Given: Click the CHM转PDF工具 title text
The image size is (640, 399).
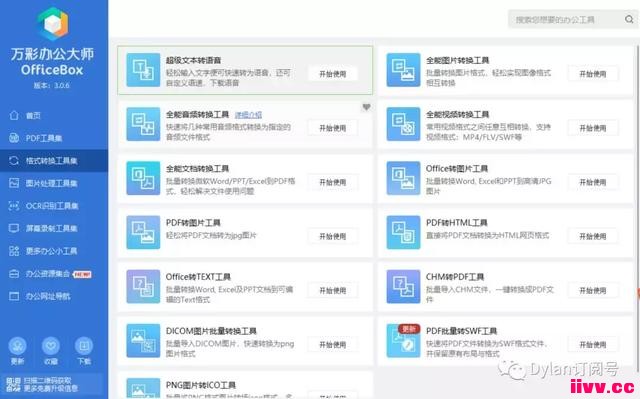Looking at the screenshot, I should pos(455,277).
